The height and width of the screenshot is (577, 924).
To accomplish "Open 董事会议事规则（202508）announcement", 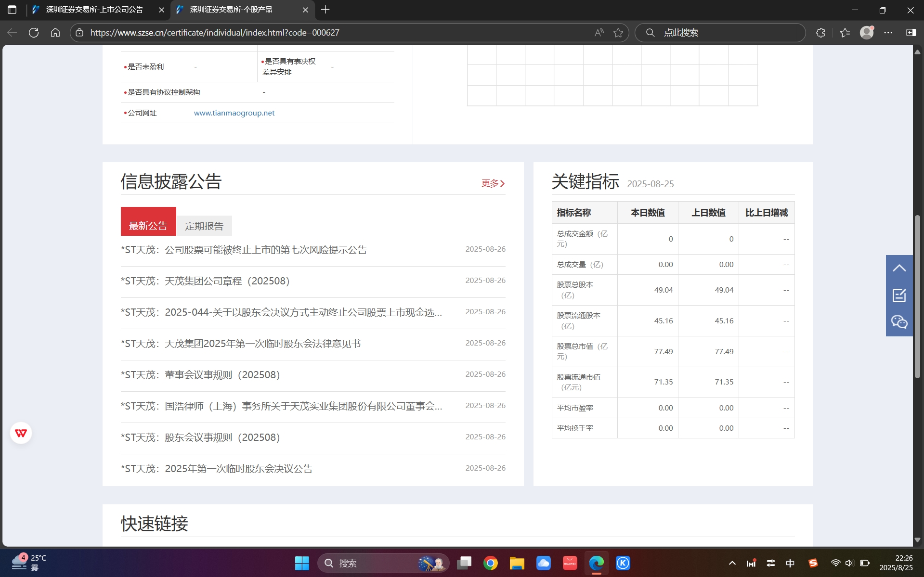I will pyautogui.click(x=200, y=375).
